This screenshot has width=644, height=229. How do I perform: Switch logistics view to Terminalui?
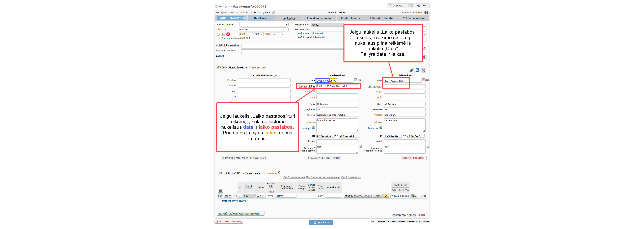coord(270,173)
